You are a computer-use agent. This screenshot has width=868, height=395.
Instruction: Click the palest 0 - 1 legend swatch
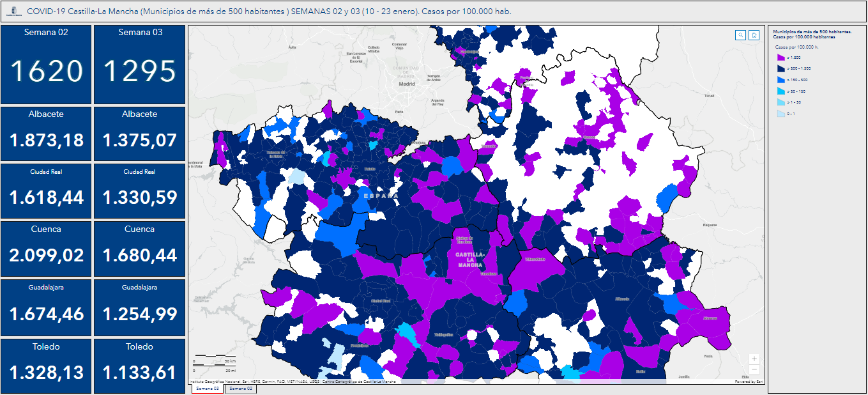(780, 114)
